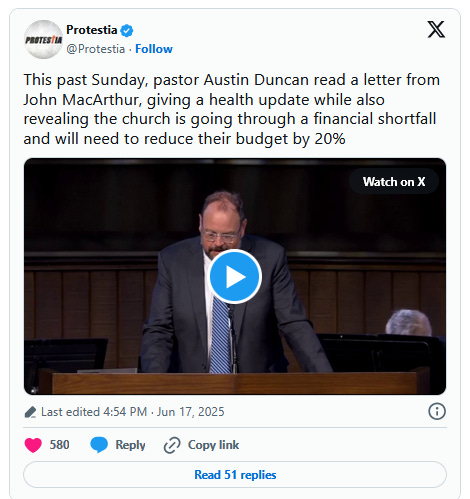Like the post with heart icon
Viewport: 470px width, 499px height.
[33, 445]
